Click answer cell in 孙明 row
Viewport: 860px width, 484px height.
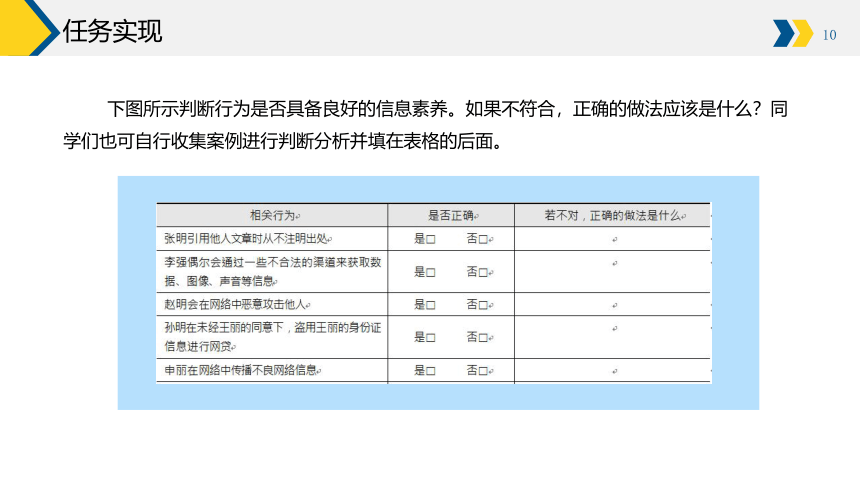tap(612, 337)
